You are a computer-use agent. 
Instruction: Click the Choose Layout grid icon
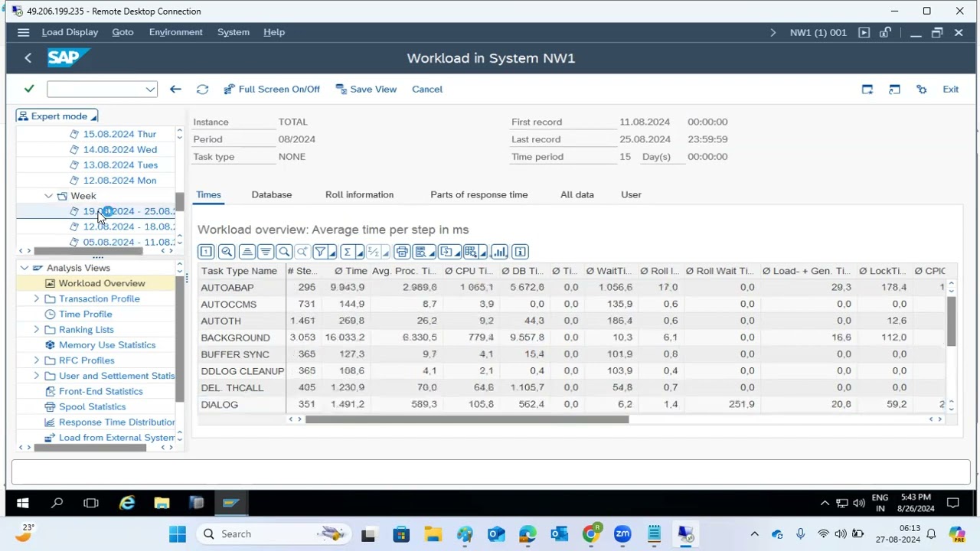470,252
